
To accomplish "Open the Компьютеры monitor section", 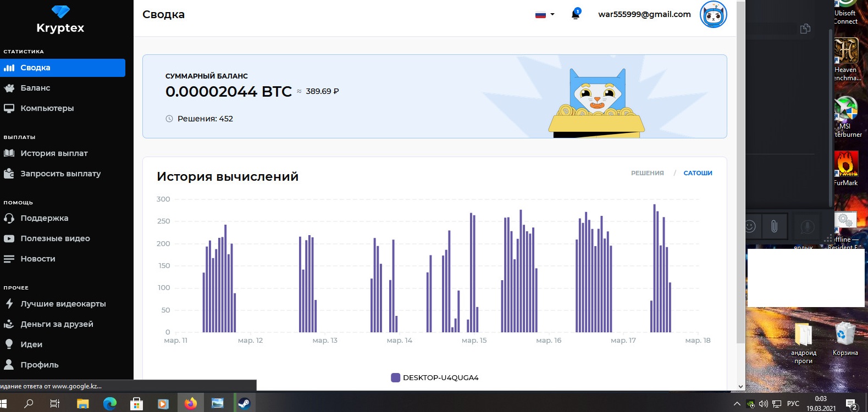I will coord(47,108).
